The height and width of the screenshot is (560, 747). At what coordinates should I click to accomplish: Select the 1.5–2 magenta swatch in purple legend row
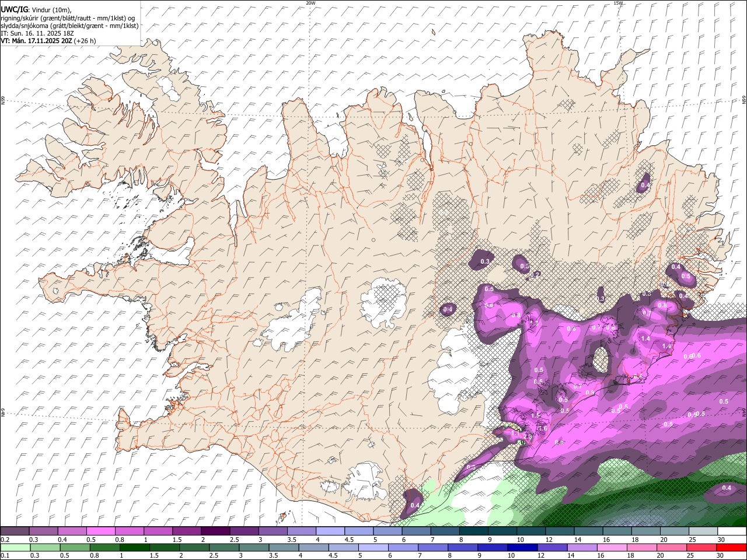pyautogui.click(x=186, y=531)
